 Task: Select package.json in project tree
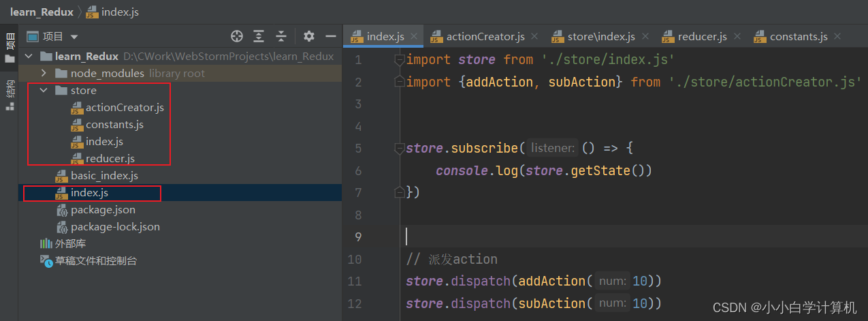pos(103,209)
